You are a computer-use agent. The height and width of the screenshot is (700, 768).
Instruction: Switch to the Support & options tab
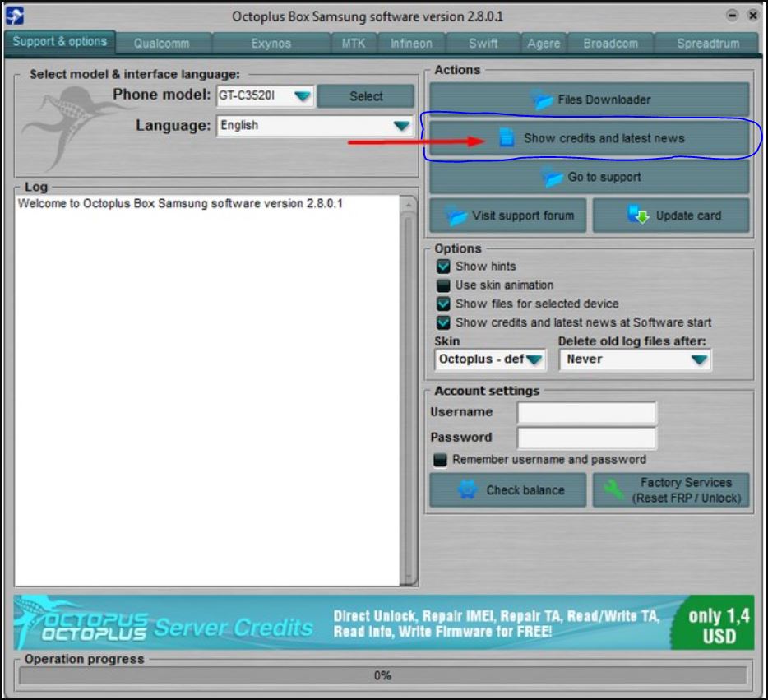point(60,42)
